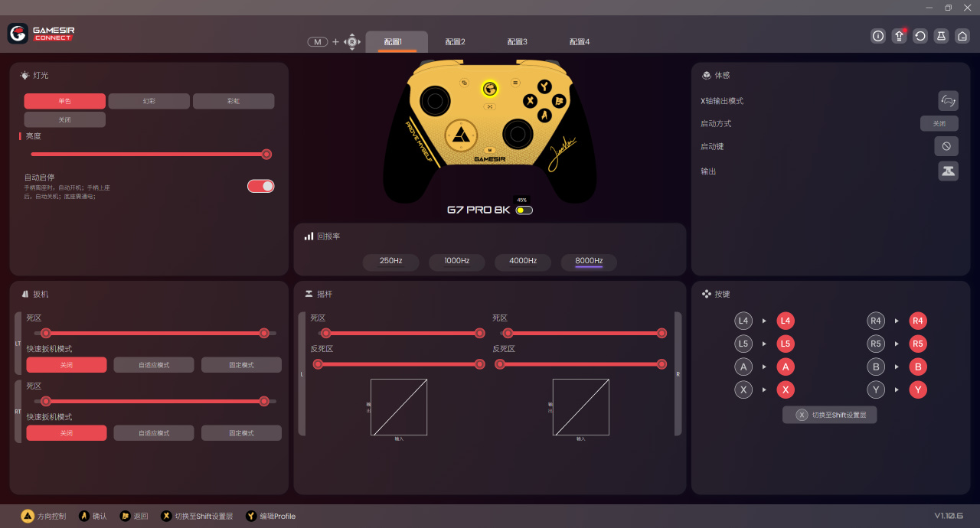This screenshot has width=980, height=528.
Task: Select 关闭 for the LT quick trigger mode
Action: coord(67,365)
